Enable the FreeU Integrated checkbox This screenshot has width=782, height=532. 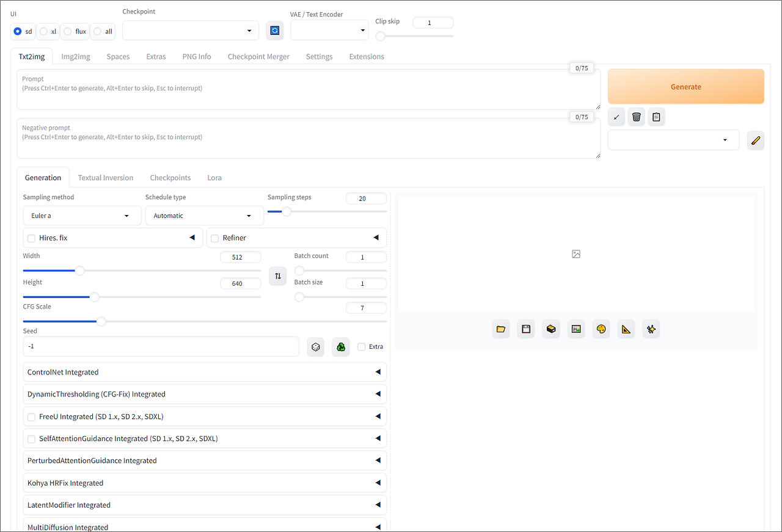[x=31, y=417]
